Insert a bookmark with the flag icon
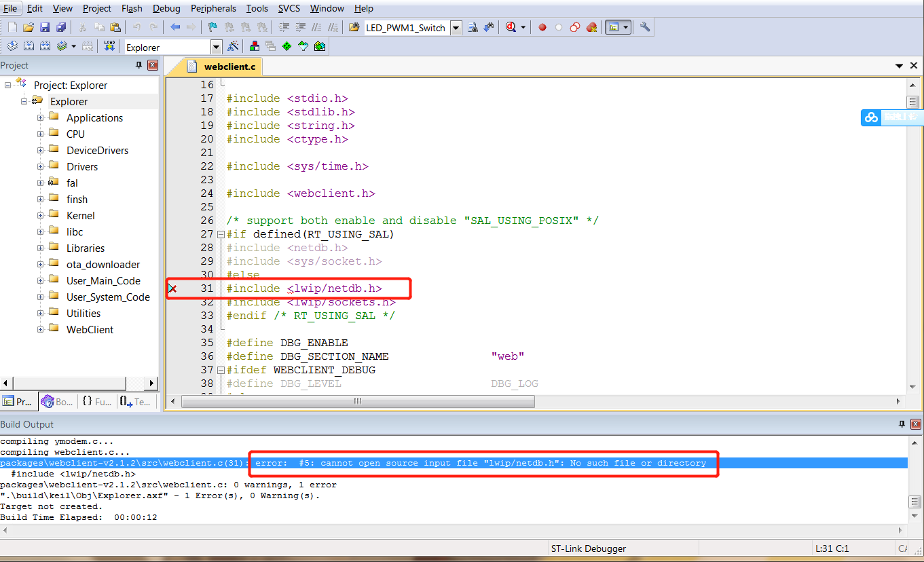 212,27
